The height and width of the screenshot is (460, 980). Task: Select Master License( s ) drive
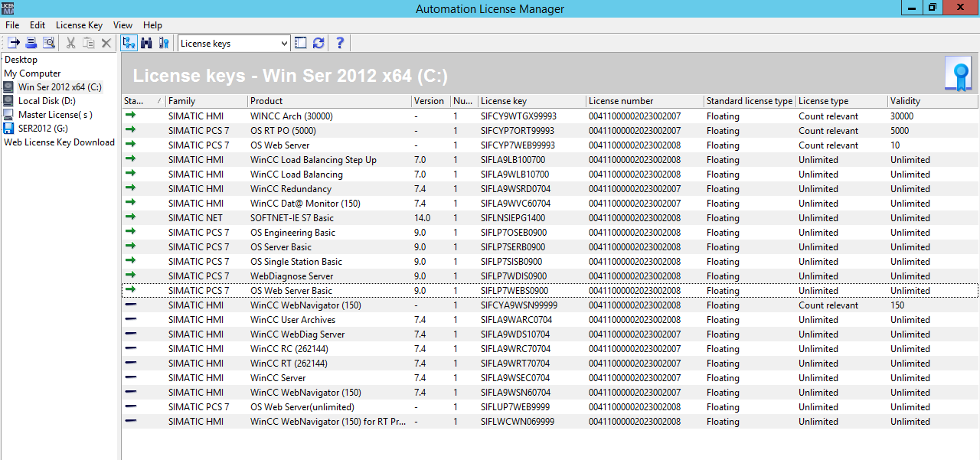55,115
